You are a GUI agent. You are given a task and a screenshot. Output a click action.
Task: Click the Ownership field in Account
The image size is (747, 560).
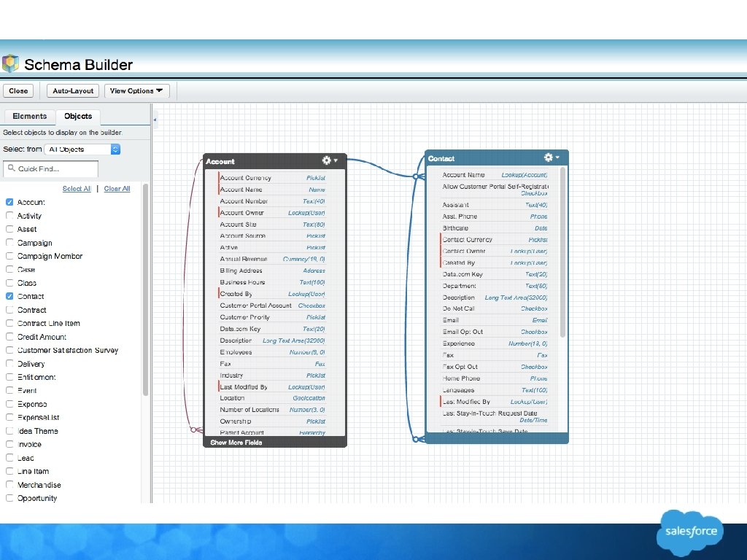(272, 421)
